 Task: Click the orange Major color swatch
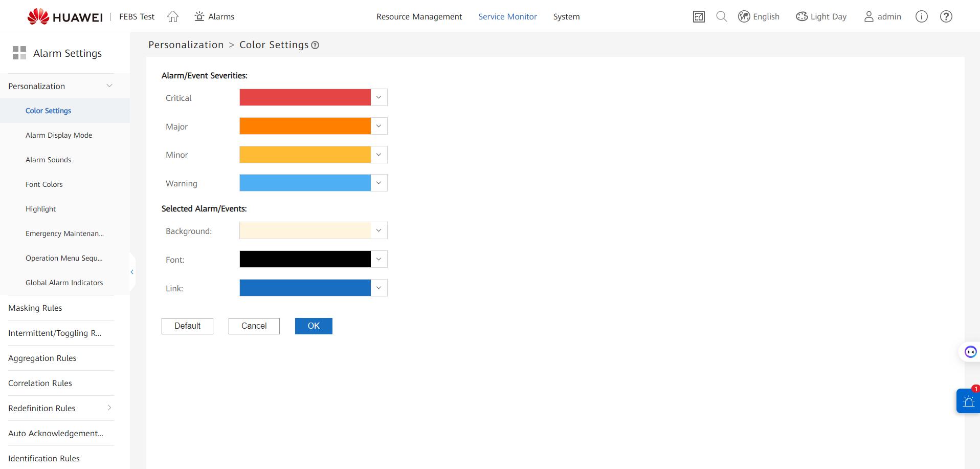(x=305, y=126)
